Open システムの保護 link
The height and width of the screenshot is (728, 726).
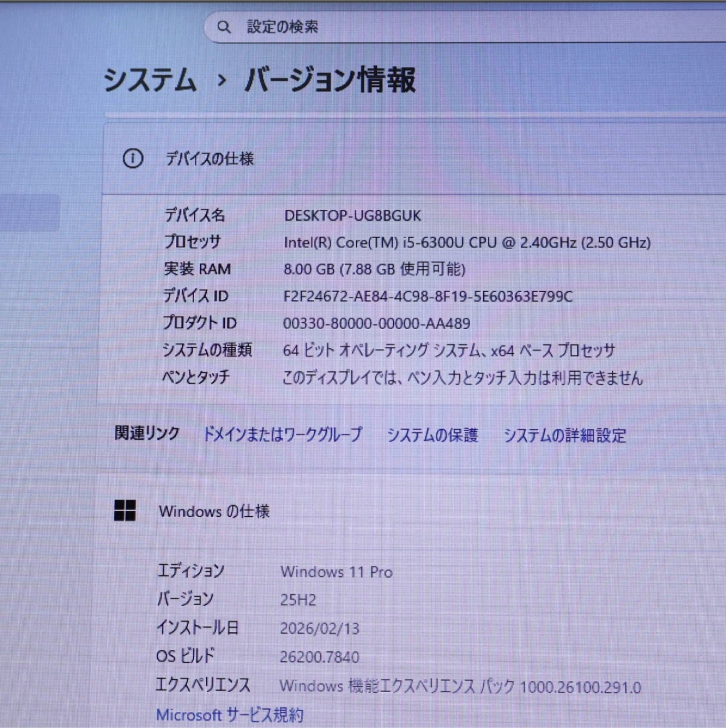click(432, 435)
